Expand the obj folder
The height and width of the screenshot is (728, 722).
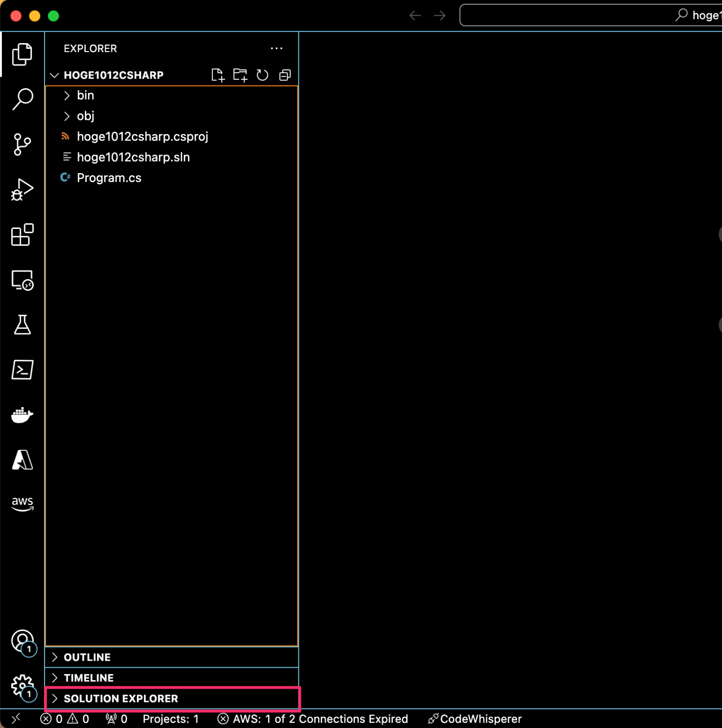85,116
